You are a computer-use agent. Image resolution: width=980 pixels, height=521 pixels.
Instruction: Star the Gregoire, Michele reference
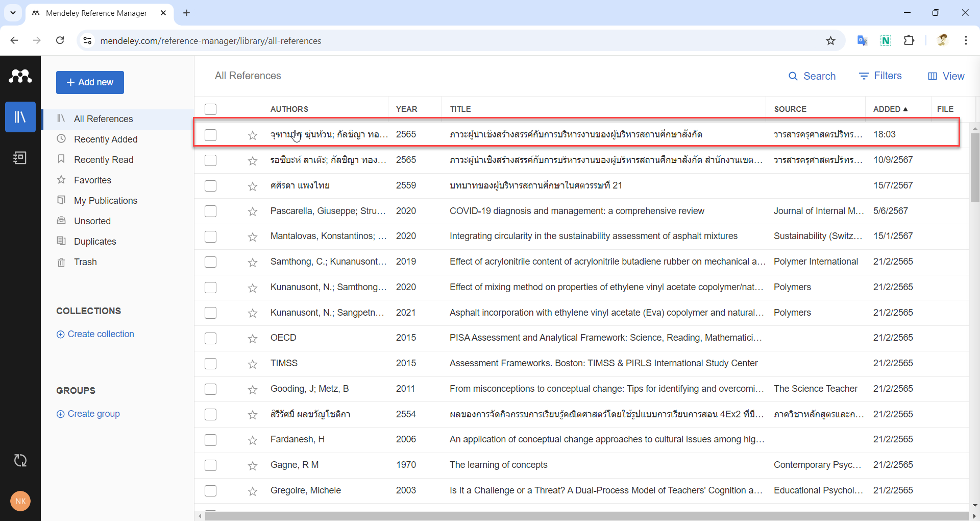pos(253,491)
